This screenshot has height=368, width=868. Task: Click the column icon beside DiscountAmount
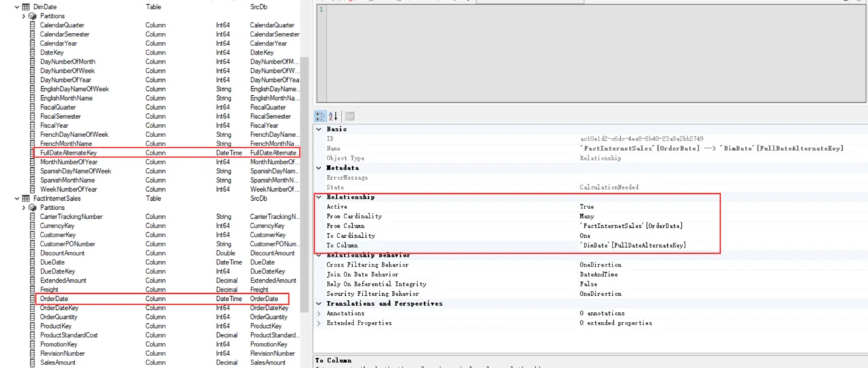(32, 253)
